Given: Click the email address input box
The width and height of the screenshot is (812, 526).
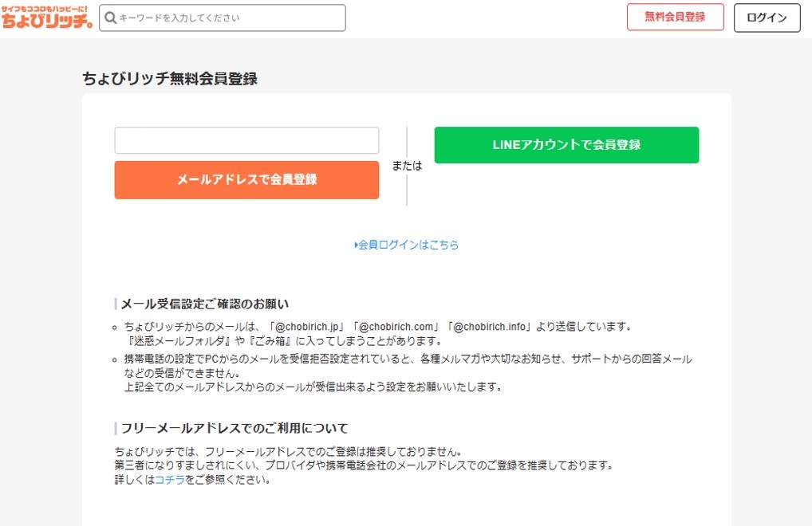Looking at the screenshot, I should tap(246, 140).
